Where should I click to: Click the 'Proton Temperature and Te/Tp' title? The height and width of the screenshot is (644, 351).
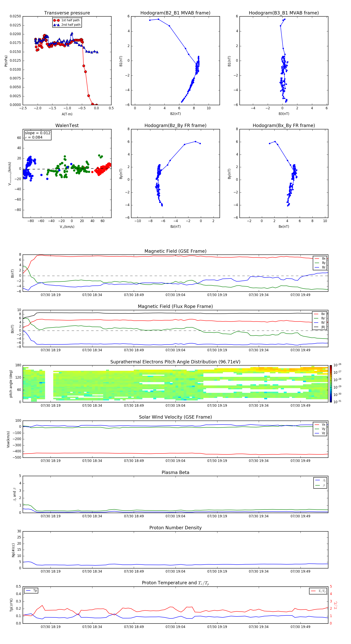pyautogui.click(x=175, y=583)
